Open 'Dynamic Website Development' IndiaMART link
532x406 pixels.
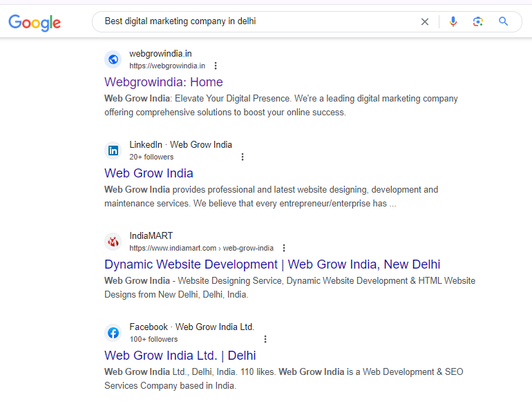[272, 264]
